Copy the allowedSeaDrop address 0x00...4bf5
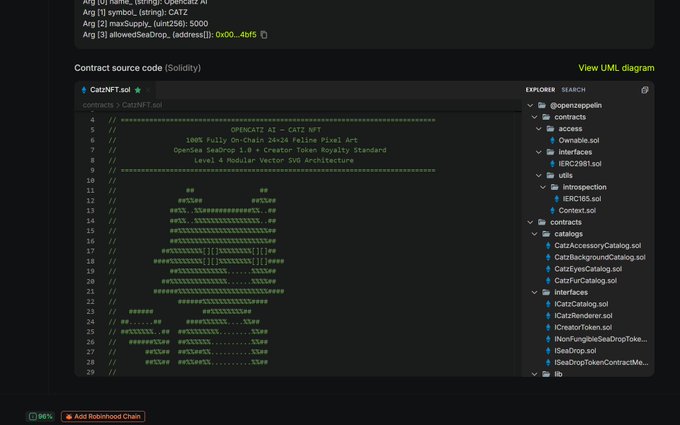This screenshot has width=680, height=425. click(264, 35)
